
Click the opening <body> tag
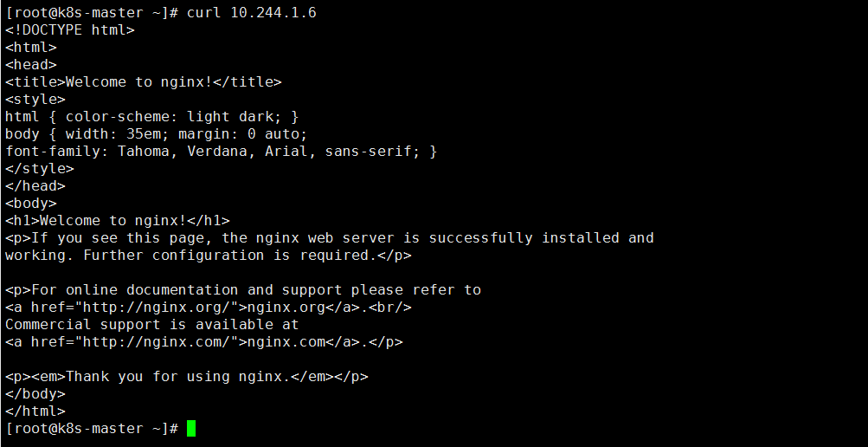(30, 203)
